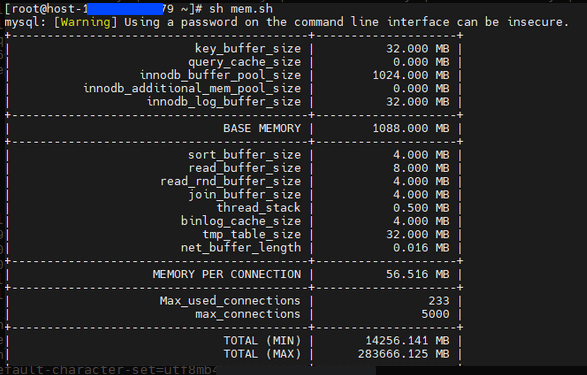Click the binlog_cache_size label
587x375 pixels.
[241, 221]
